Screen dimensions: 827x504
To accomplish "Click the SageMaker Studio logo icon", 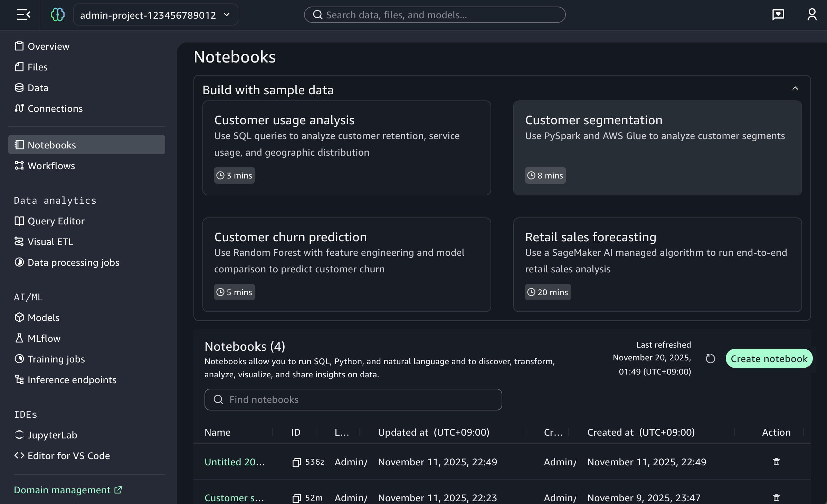I will [57, 15].
